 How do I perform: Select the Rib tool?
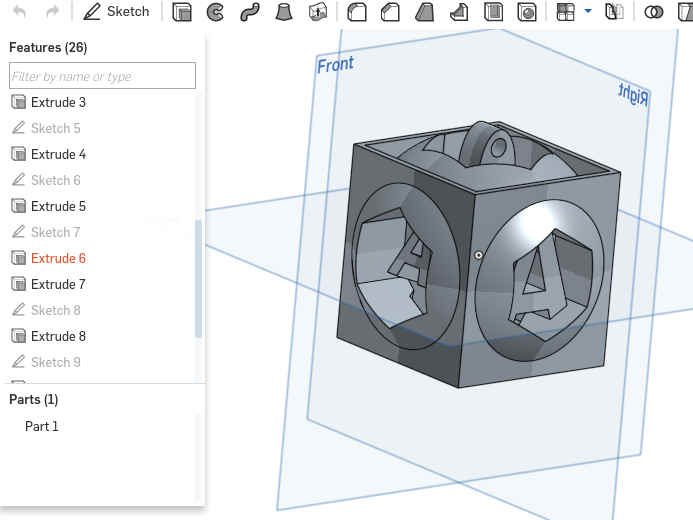[459, 12]
